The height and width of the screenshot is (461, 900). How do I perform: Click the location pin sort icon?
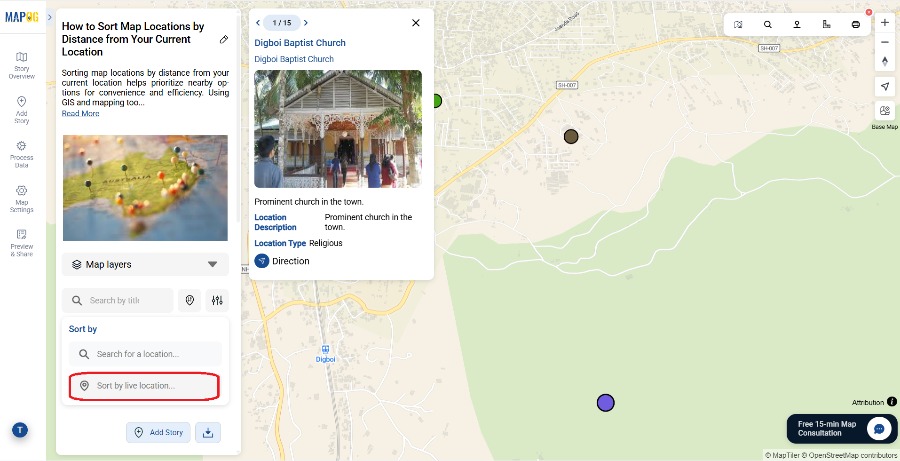(x=190, y=300)
